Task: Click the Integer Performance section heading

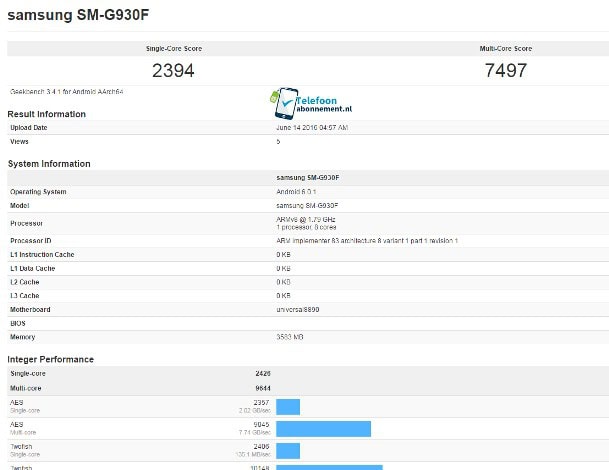Action: tap(50, 359)
